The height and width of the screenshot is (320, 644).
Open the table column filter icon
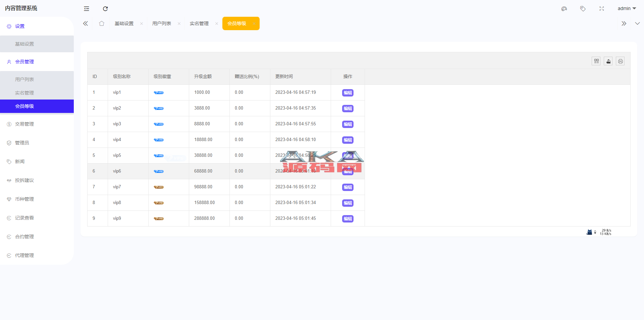[596, 61]
